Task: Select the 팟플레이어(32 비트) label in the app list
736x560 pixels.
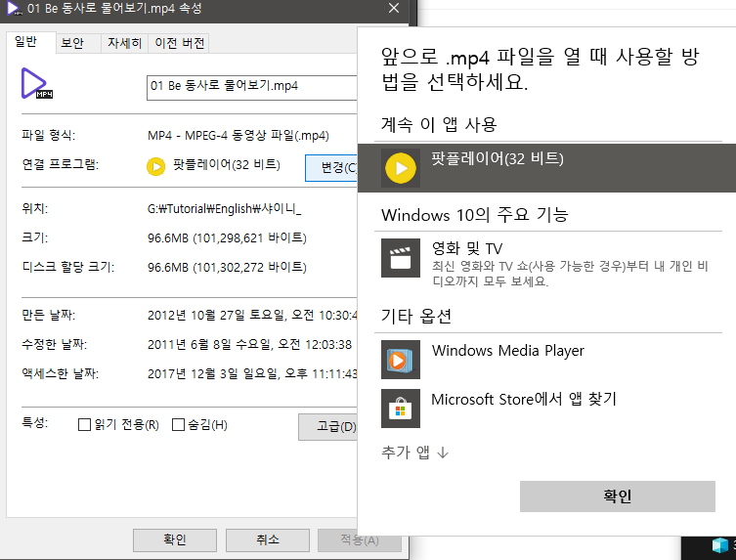Action: (498, 158)
